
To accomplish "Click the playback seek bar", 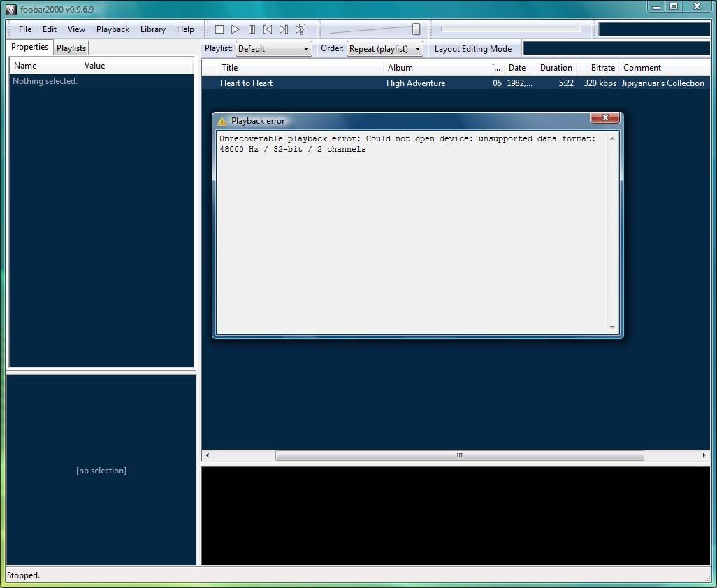I will point(510,29).
